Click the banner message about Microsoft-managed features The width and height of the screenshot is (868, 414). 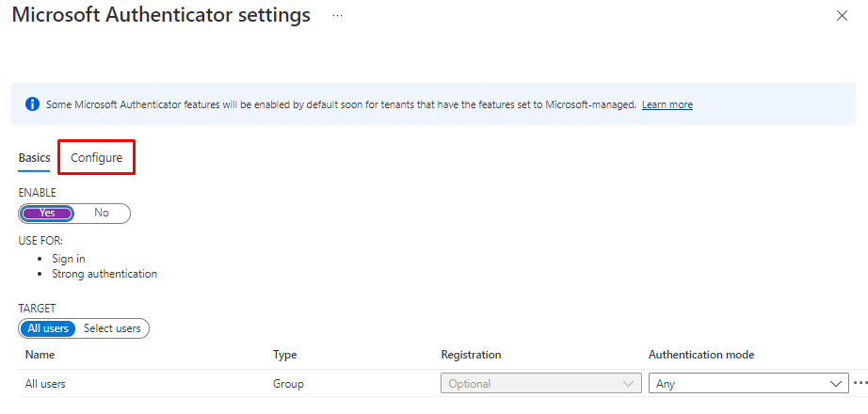341,104
